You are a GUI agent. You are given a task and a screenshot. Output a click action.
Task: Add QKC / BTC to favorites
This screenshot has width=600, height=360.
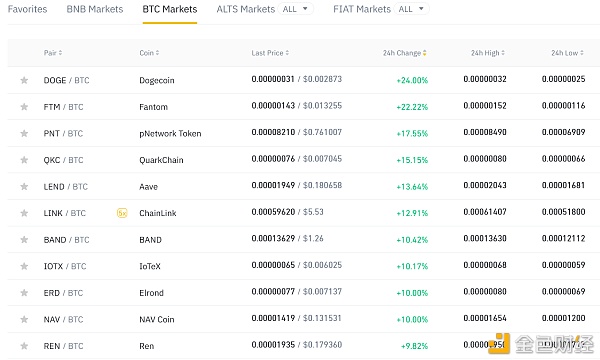tap(24, 160)
